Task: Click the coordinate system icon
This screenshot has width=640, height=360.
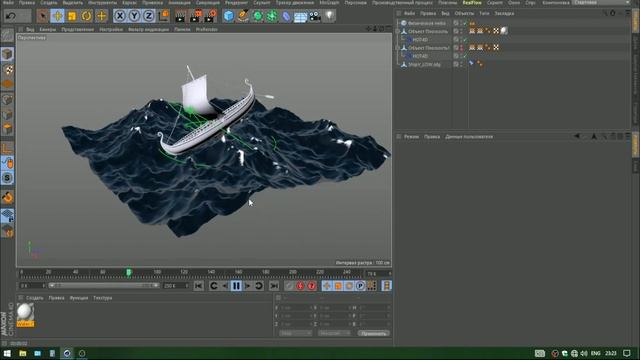Action: [163, 16]
